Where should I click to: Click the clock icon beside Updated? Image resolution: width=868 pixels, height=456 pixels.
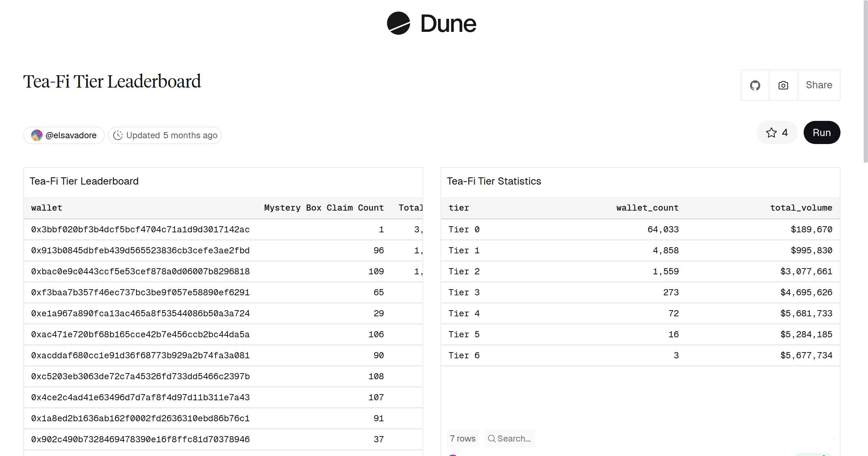coord(118,135)
